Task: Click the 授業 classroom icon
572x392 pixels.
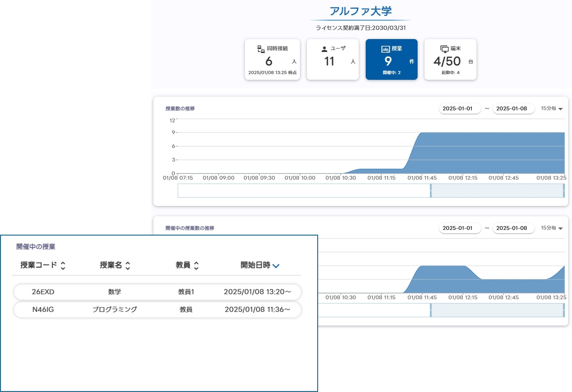Action: click(x=385, y=49)
